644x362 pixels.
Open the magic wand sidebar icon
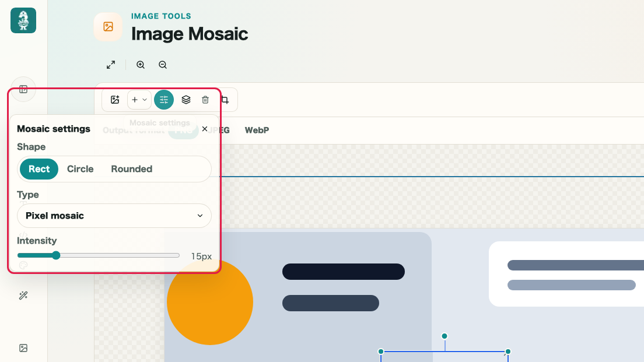coord(23,296)
